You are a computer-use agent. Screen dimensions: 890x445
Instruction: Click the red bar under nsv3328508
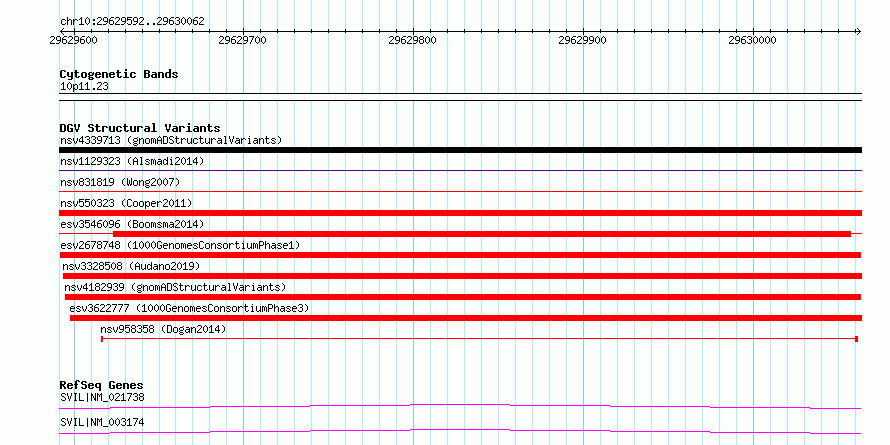click(462, 276)
